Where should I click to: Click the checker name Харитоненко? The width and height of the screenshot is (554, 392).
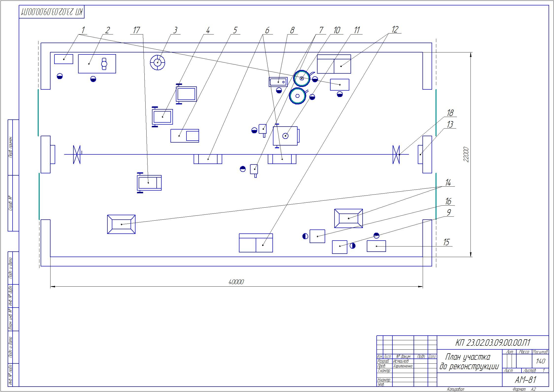(x=403, y=366)
